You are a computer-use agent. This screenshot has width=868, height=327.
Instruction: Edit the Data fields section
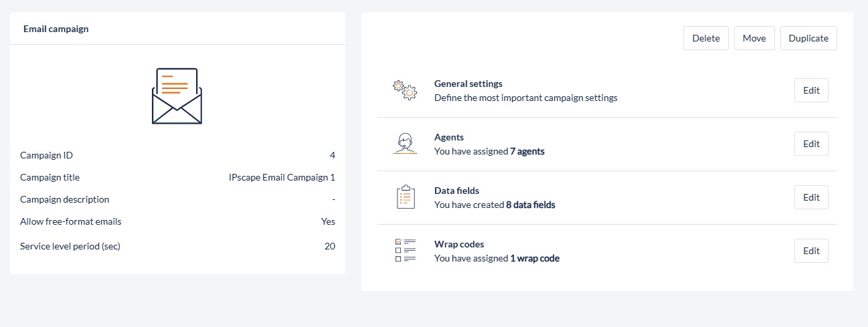[811, 197]
